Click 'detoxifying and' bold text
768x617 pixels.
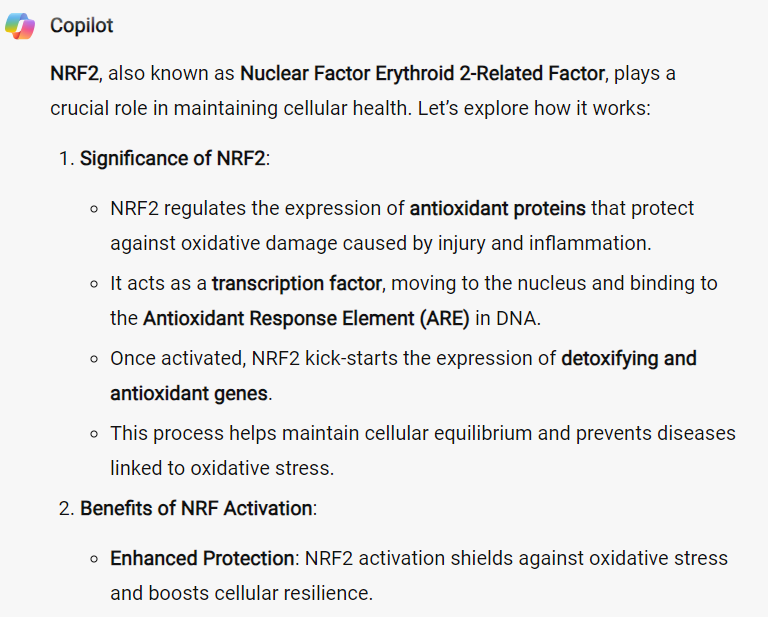click(x=629, y=358)
